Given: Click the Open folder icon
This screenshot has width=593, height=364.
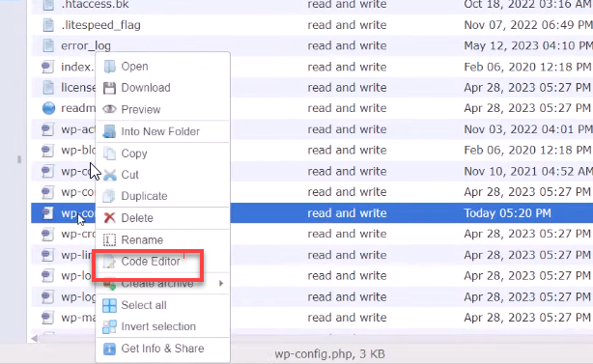Looking at the screenshot, I should click(x=109, y=67).
